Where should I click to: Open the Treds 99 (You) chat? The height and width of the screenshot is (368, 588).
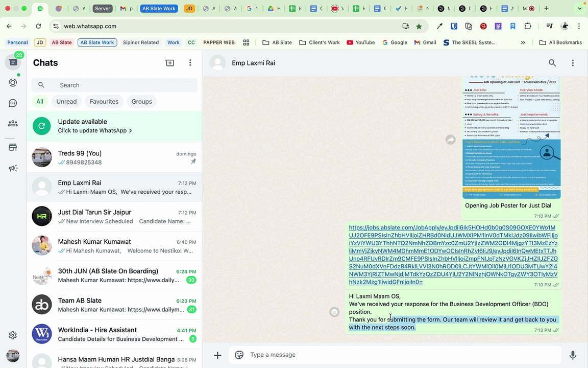(x=114, y=158)
